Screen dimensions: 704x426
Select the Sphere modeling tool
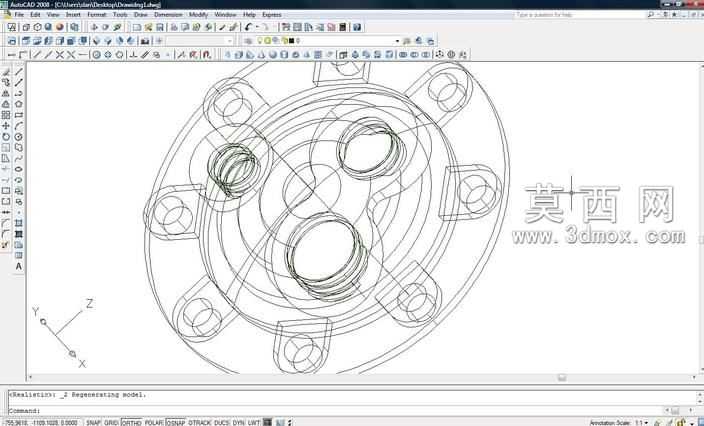coord(273,55)
